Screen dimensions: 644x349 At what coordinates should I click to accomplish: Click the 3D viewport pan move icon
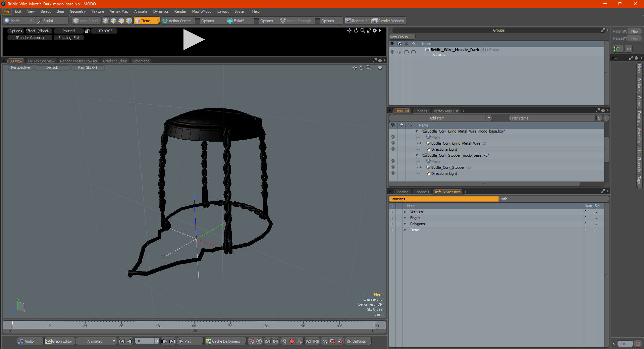click(x=355, y=68)
